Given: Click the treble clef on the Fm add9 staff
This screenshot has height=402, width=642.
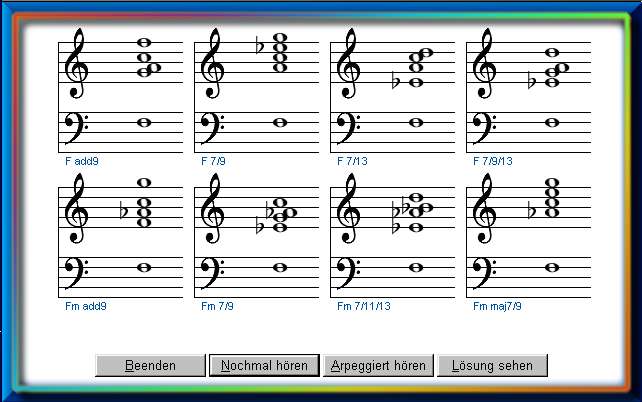Looking at the screenshot, I should (75, 206).
